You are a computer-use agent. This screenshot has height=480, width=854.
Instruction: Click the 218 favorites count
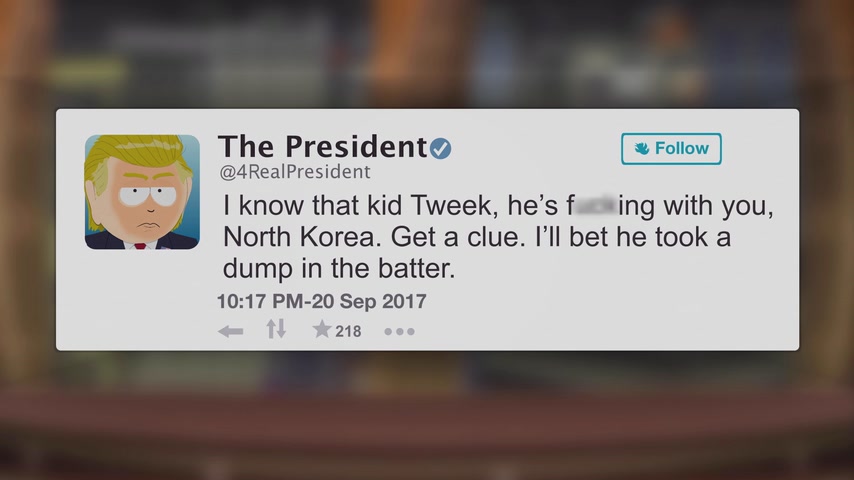(348, 331)
